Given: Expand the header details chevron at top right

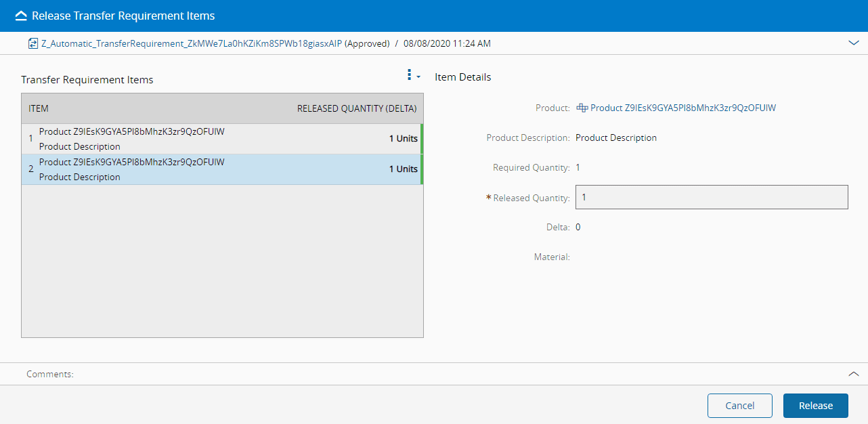Looking at the screenshot, I should pyautogui.click(x=853, y=43).
